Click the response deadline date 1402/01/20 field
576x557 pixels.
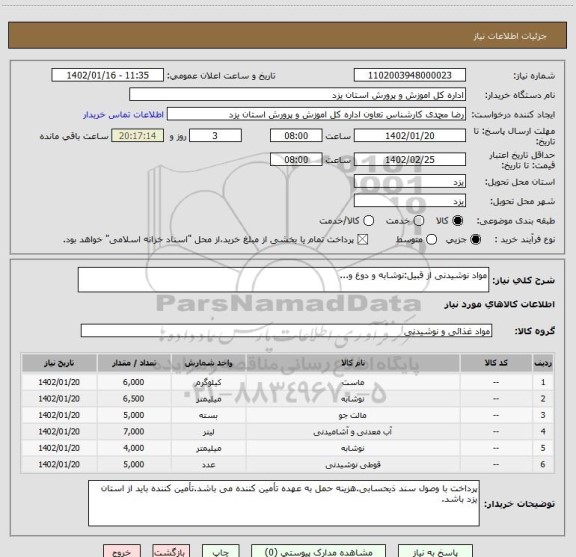(410, 136)
